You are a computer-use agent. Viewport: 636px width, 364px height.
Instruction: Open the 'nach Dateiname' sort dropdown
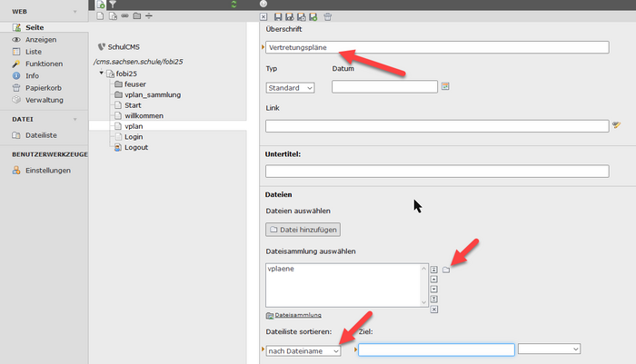pos(303,349)
